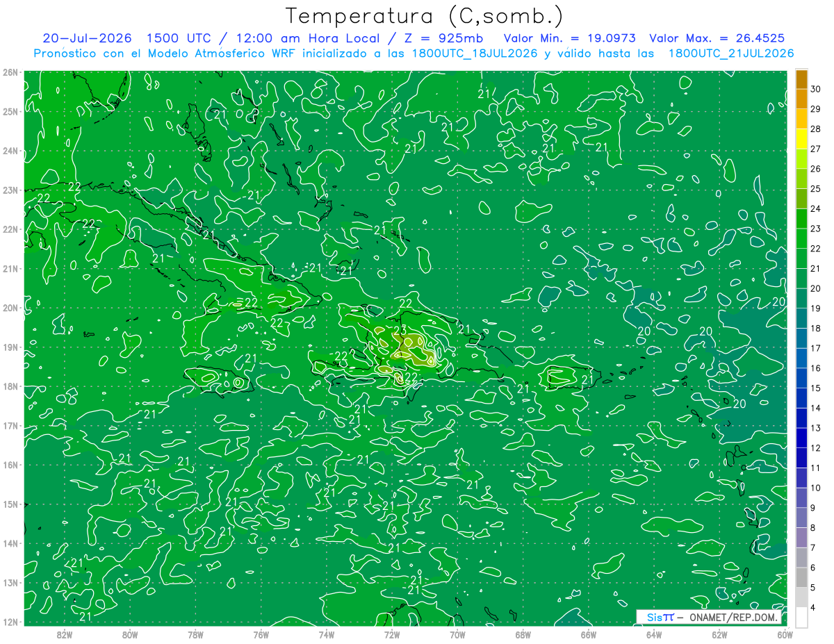Select the date text '20-Jul-2026'

[87, 38]
